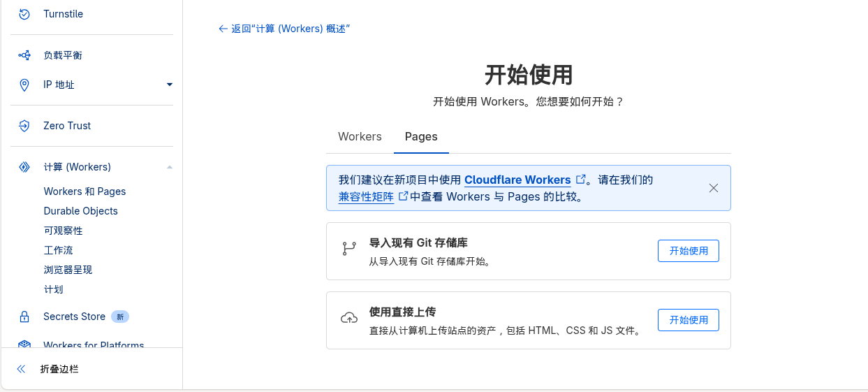Open Durable Objects page
868x392 pixels.
coord(80,211)
